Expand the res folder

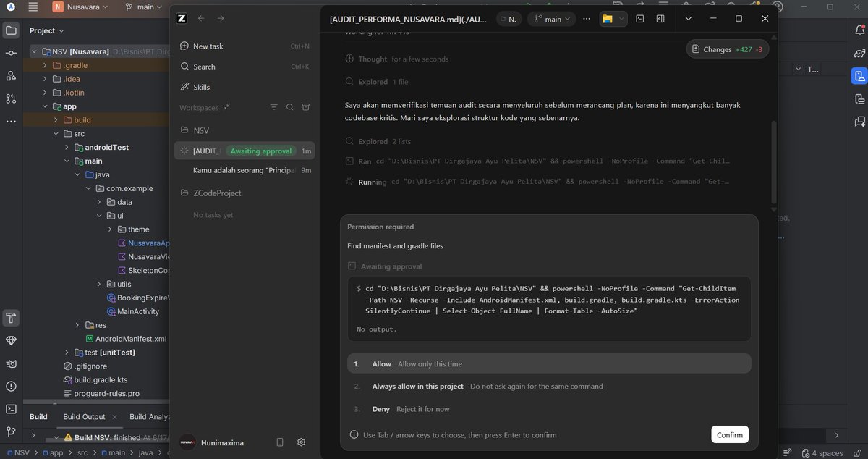pyautogui.click(x=77, y=325)
